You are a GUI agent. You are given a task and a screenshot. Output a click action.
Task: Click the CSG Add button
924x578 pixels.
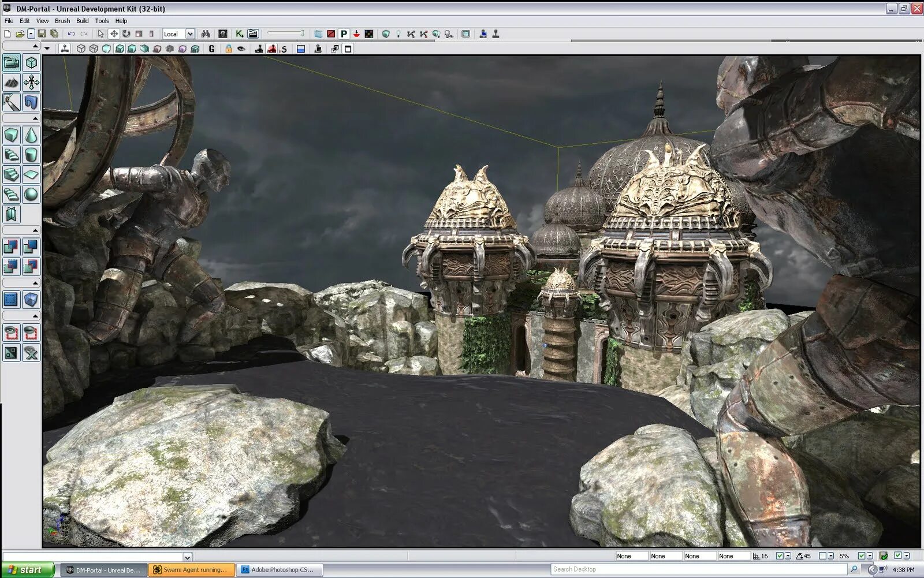[x=12, y=247]
